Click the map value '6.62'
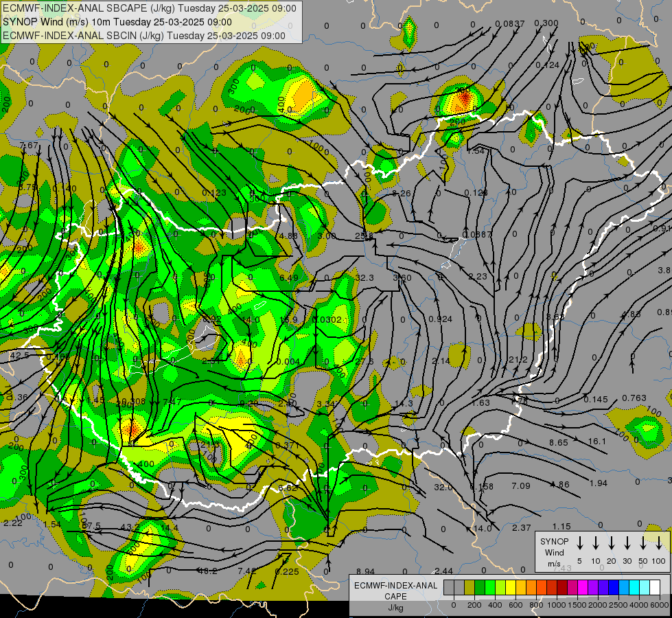 click(288, 488)
